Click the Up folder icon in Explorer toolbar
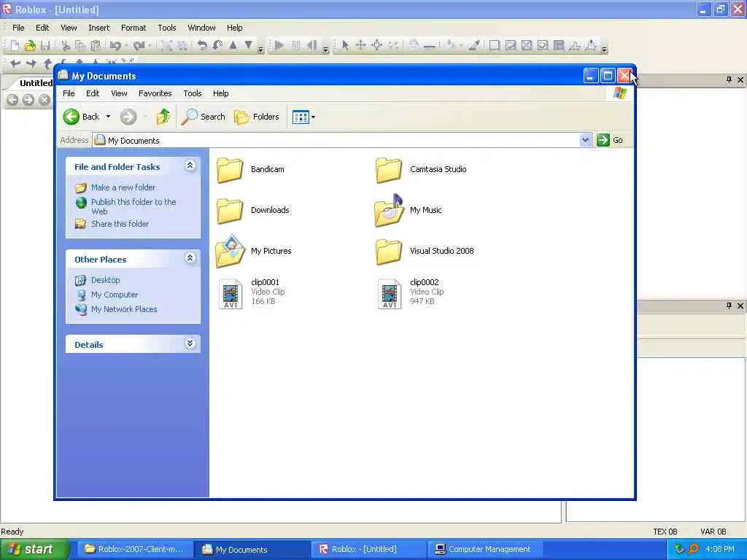 [x=163, y=117]
